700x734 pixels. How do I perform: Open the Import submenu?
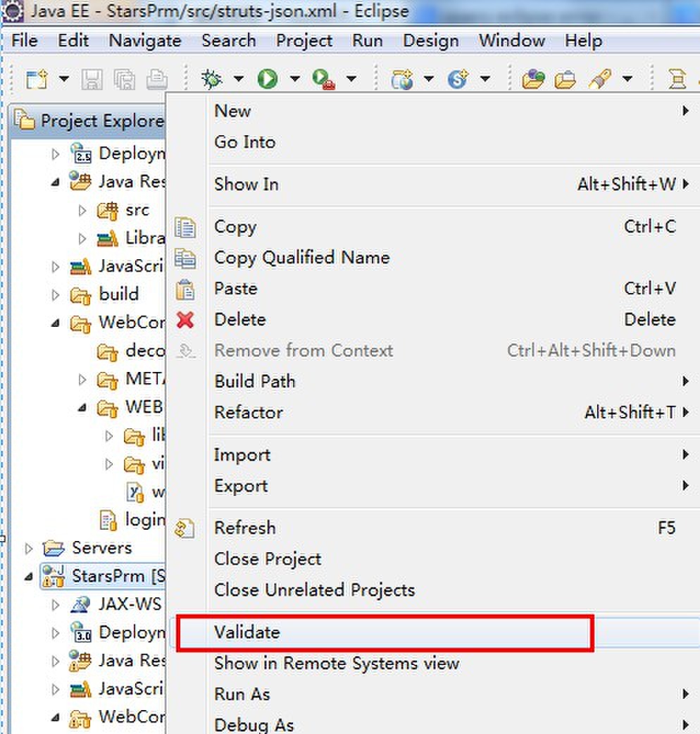tap(432, 455)
